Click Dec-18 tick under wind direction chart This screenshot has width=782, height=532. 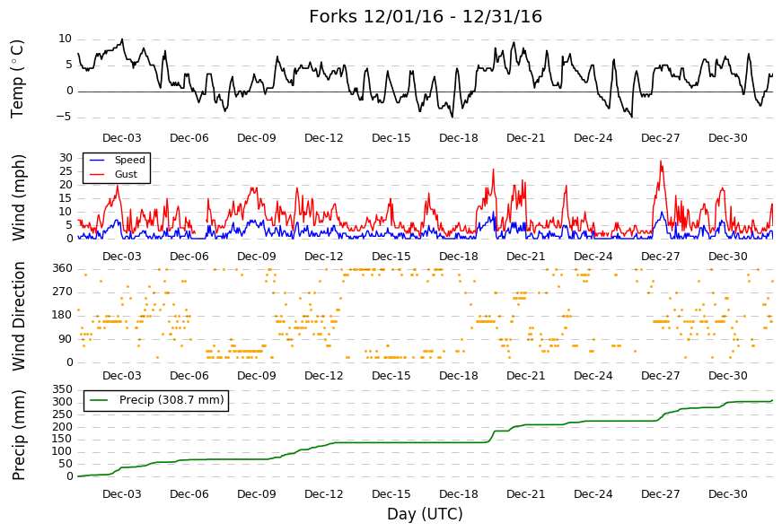[458, 376]
